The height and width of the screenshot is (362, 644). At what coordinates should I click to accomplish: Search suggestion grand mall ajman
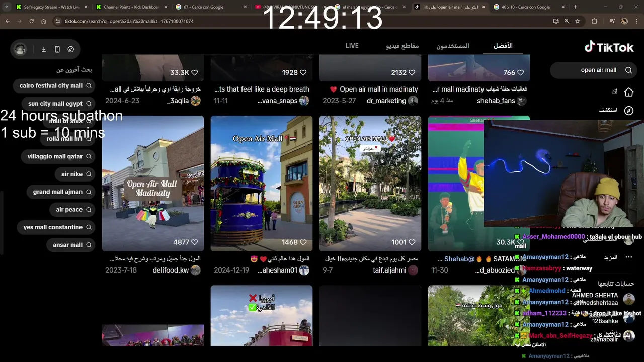pos(62,192)
